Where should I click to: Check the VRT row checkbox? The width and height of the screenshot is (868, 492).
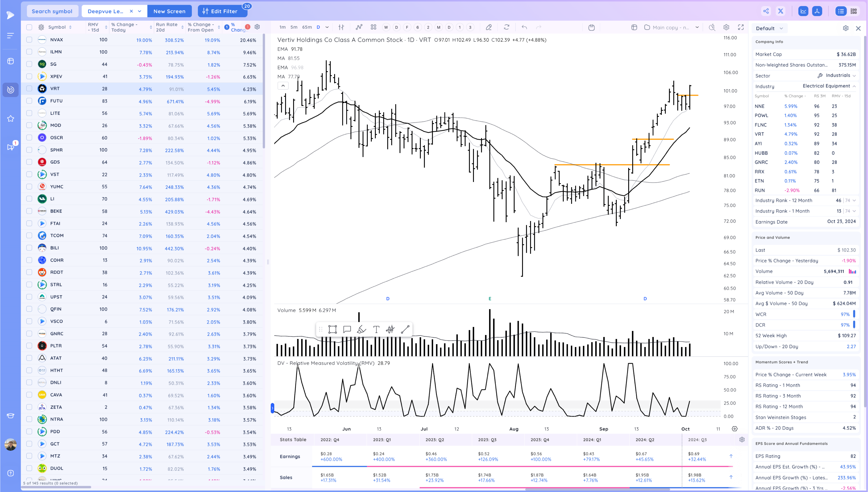(29, 89)
